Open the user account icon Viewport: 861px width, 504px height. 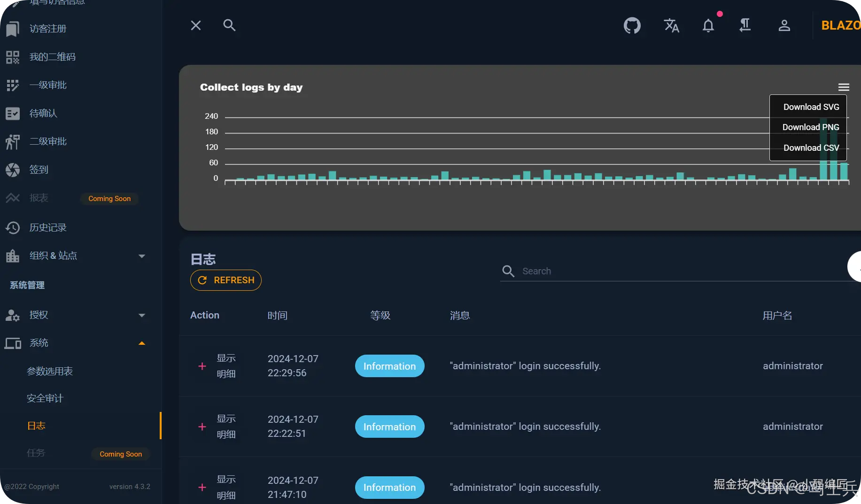pos(784,26)
